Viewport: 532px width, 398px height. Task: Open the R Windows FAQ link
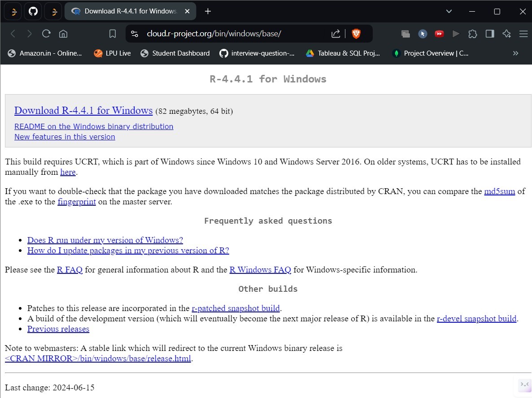(260, 270)
